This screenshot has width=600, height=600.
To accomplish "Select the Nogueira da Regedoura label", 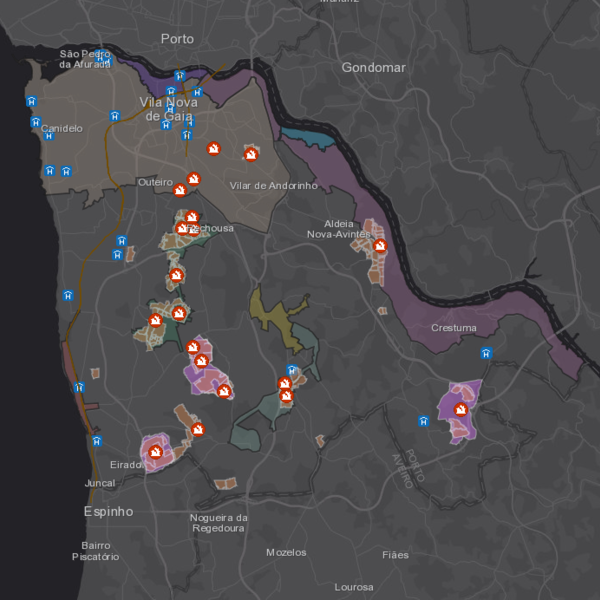I will point(218,523).
